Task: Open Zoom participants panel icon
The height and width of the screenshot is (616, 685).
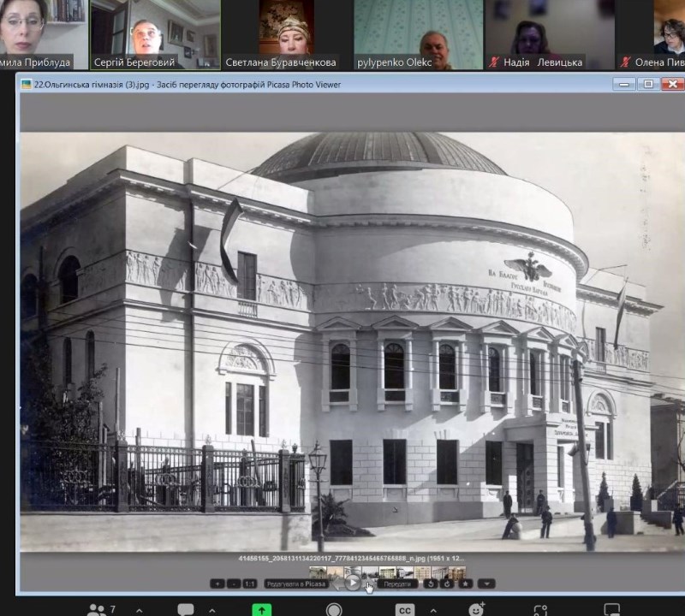Action: coord(97,609)
